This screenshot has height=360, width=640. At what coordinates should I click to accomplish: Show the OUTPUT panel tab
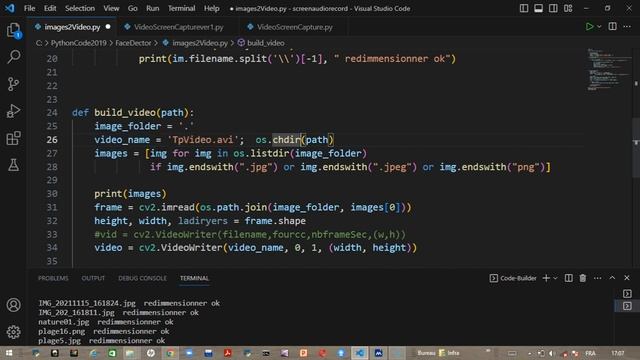93,278
